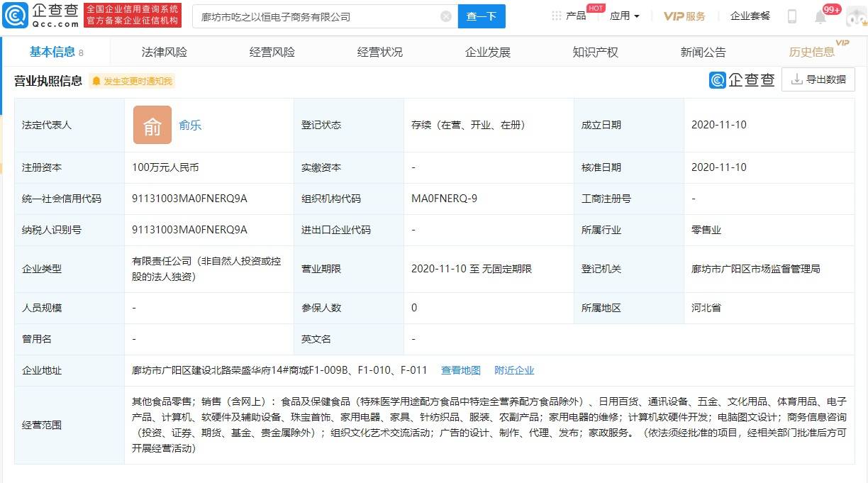Clear the search box with the X icon
Screen dimensions: 868x483
click(445, 16)
